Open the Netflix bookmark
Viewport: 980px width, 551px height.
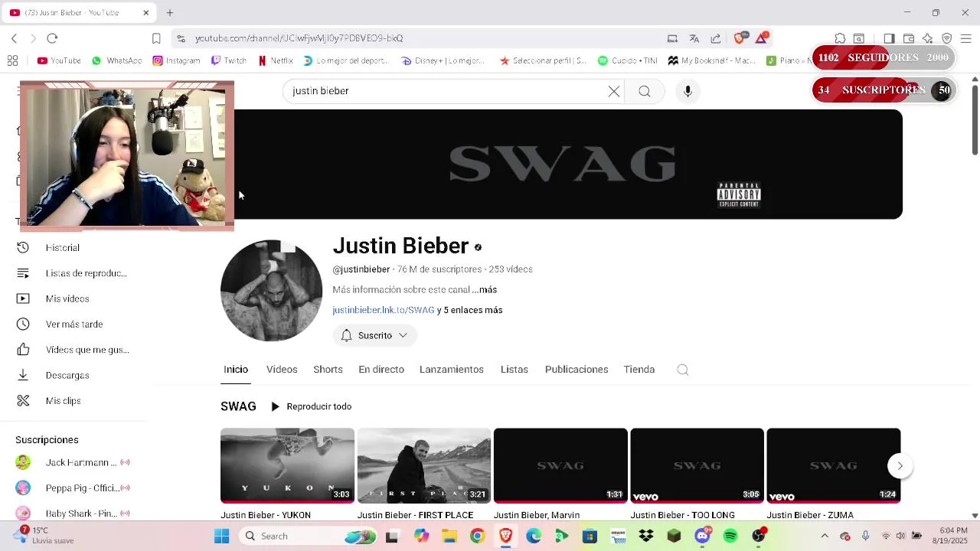point(276,60)
